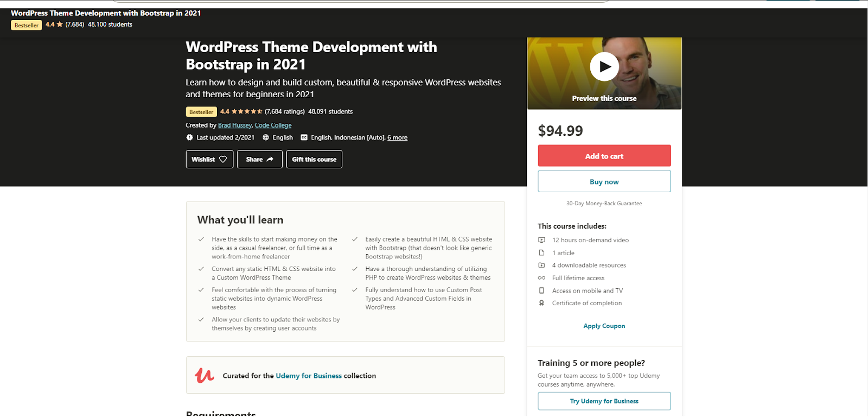Click the closed captions icon
Viewport: 868px width, 417px height.
(304, 137)
